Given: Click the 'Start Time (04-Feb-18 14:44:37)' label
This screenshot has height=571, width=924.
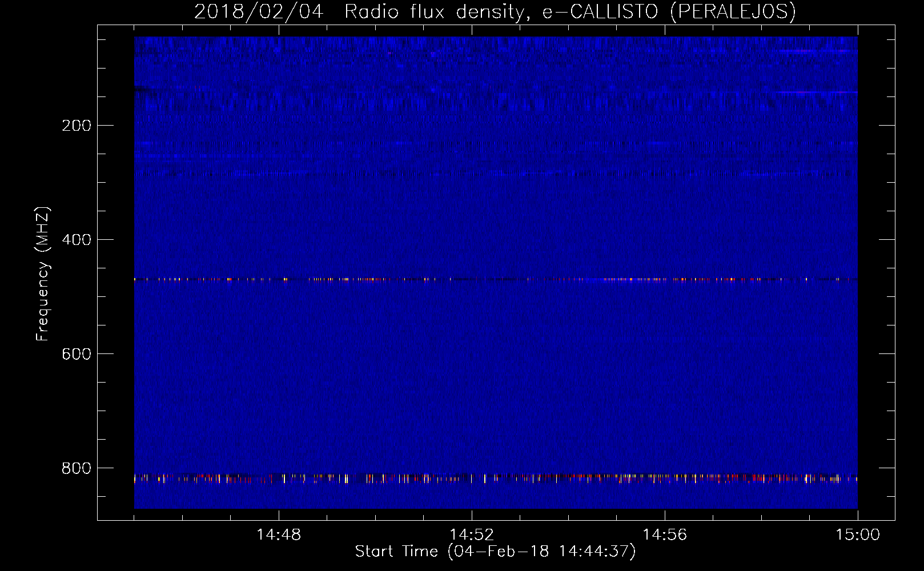Looking at the screenshot, I should [495, 552].
